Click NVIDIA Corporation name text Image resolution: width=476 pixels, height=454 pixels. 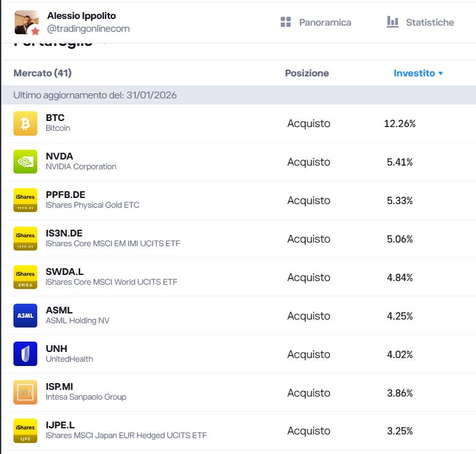[81, 167]
